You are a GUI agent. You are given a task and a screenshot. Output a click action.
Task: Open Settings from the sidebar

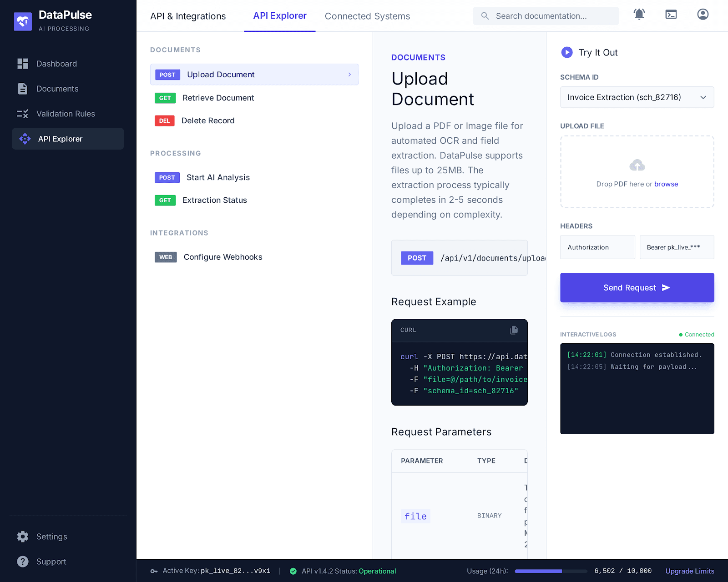(x=51, y=537)
